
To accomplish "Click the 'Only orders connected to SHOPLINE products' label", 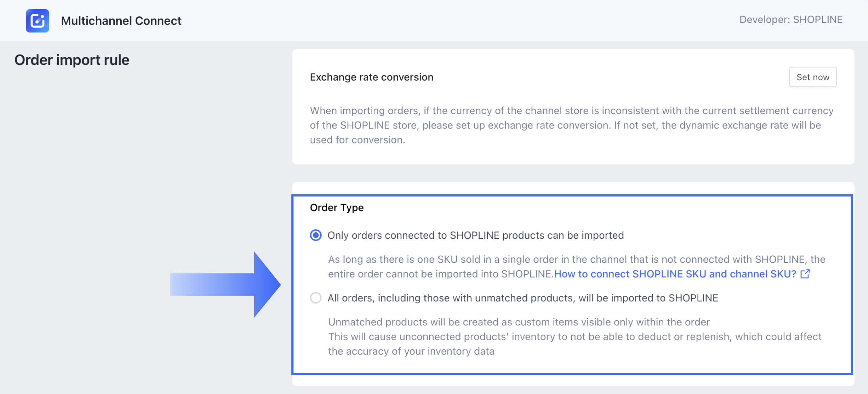I will [x=475, y=235].
